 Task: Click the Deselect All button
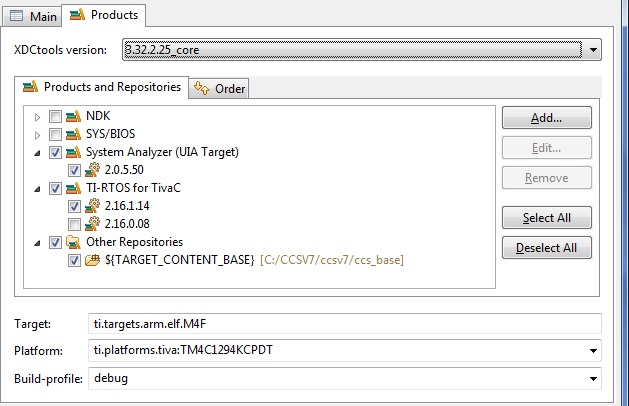point(546,248)
